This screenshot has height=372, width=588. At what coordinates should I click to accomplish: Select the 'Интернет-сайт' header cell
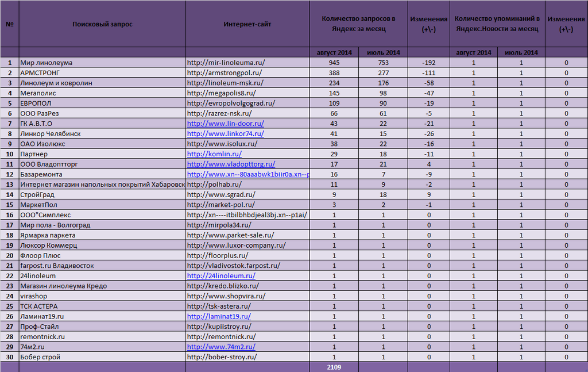click(247, 24)
